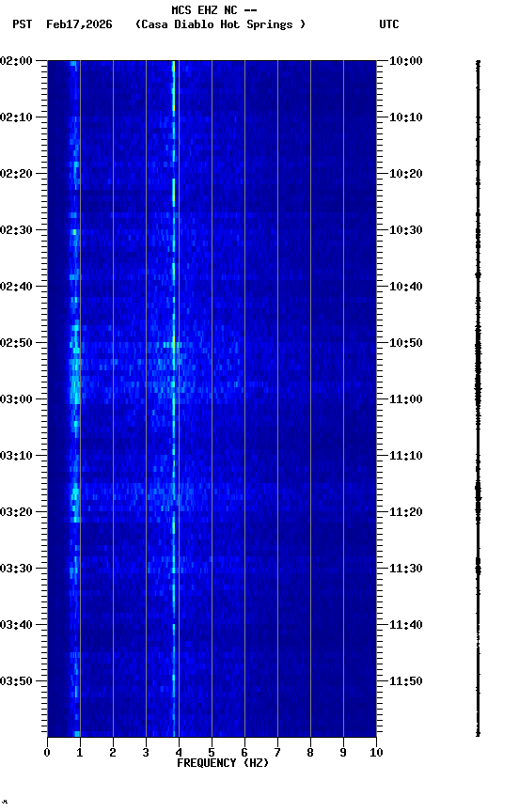Click the '8' frequency axis tick label
Screen dimensions: 519x812
coord(310,753)
